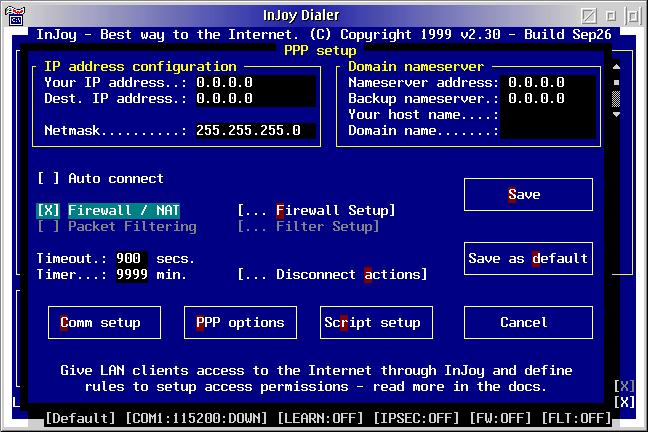
Task: Click the [Default] status bar entry
Action: point(80,418)
